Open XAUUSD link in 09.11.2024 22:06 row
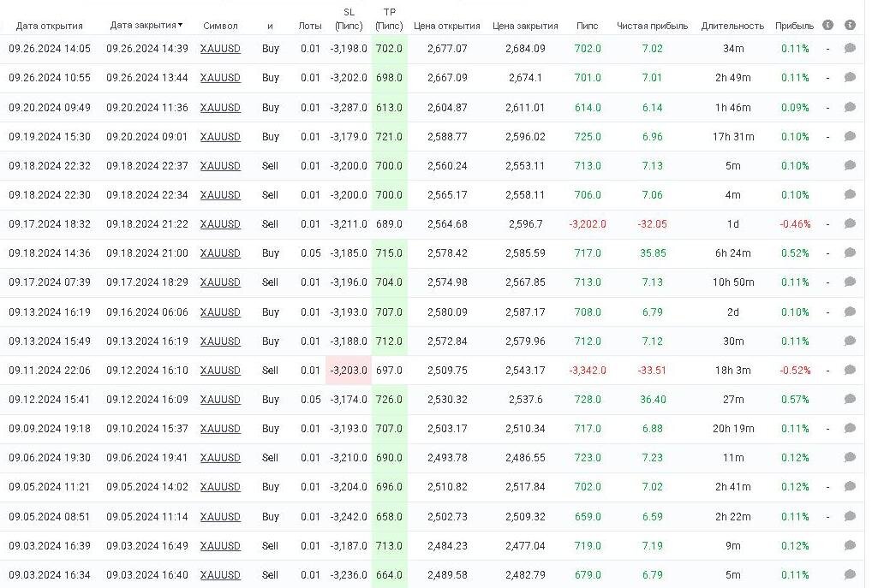 click(x=220, y=371)
